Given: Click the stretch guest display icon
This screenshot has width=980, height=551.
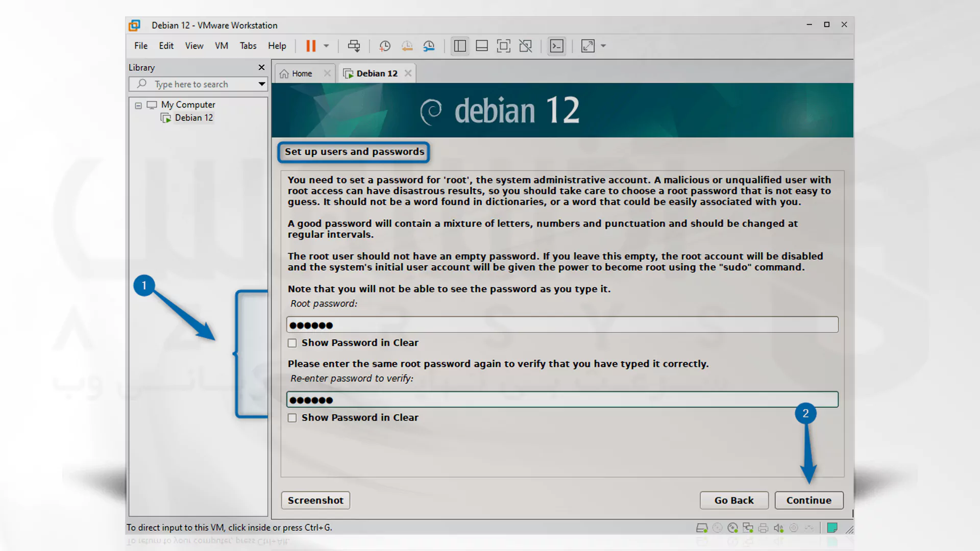Looking at the screenshot, I should point(588,46).
